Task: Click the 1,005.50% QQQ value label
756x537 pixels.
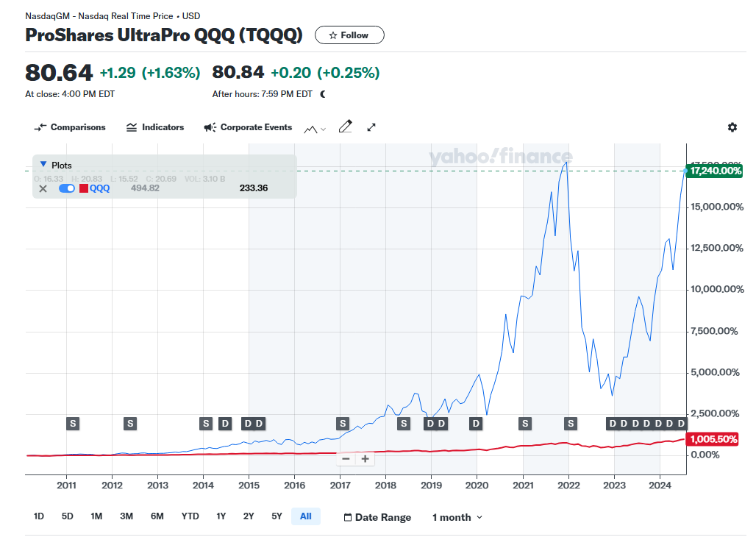Action: (x=713, y=439)
